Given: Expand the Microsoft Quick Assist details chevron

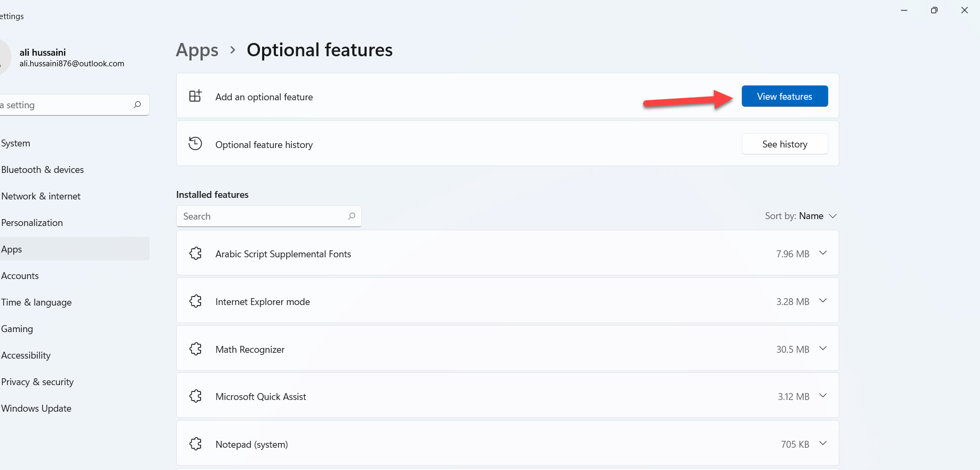Looking at the screenshot, I should 823,396.
